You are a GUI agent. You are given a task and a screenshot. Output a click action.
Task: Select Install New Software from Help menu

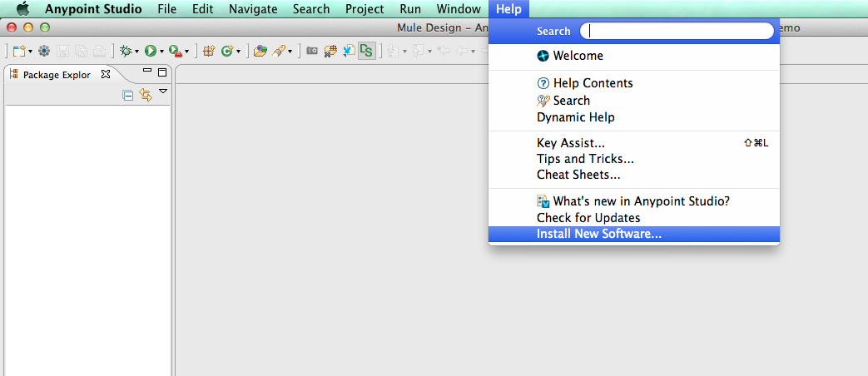599,235
